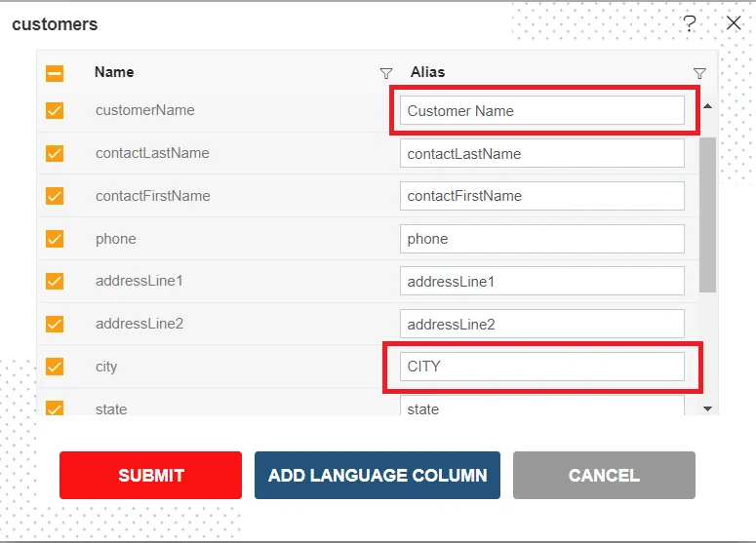Click the scroll down arrow
756x543 pixels.
[707, 409]
